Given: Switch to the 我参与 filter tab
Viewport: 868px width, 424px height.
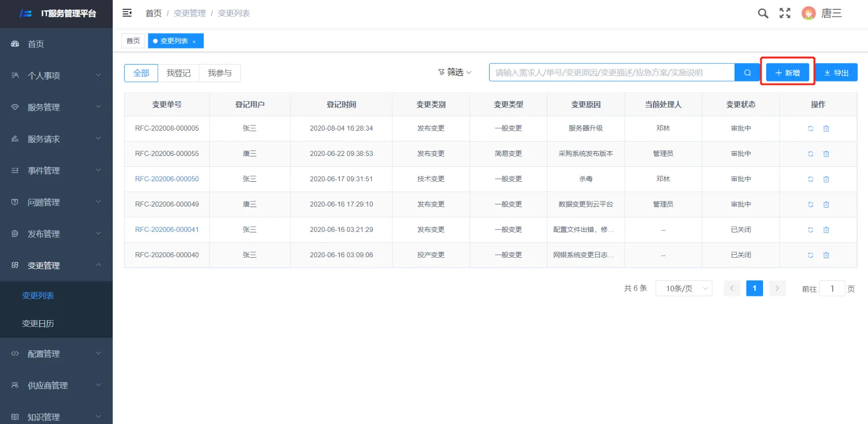Looking at the screenshot, I should [x=220, y=73].
